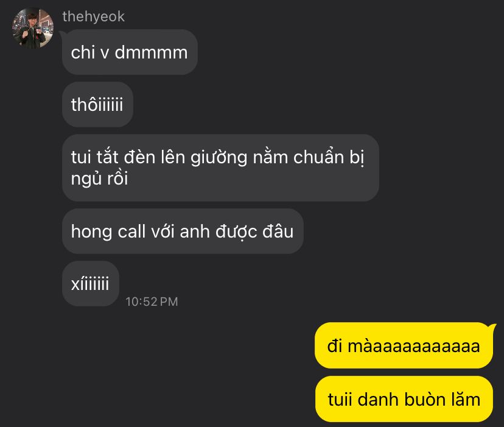Click the word 'giường' in the long message

click(x=219, y=158)
